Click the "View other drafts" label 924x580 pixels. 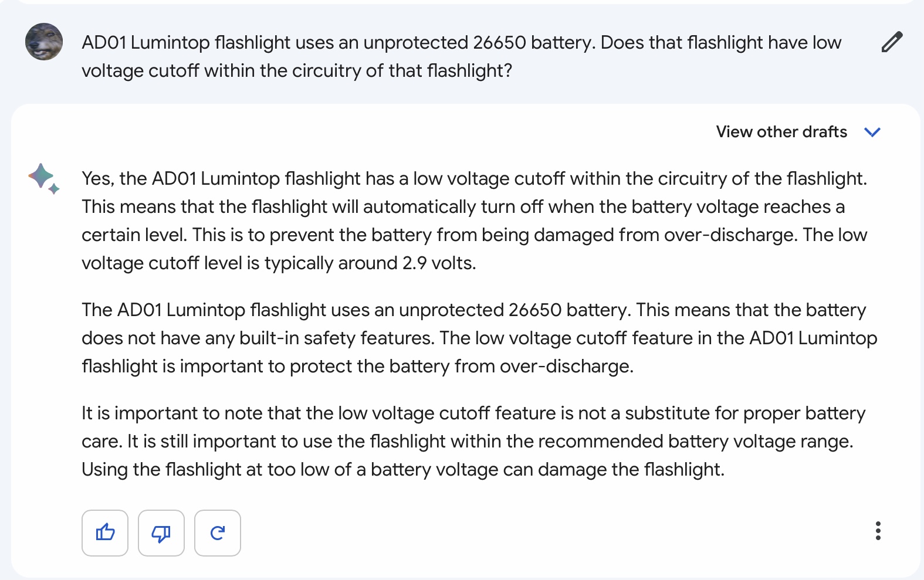(x=781, y=132)
